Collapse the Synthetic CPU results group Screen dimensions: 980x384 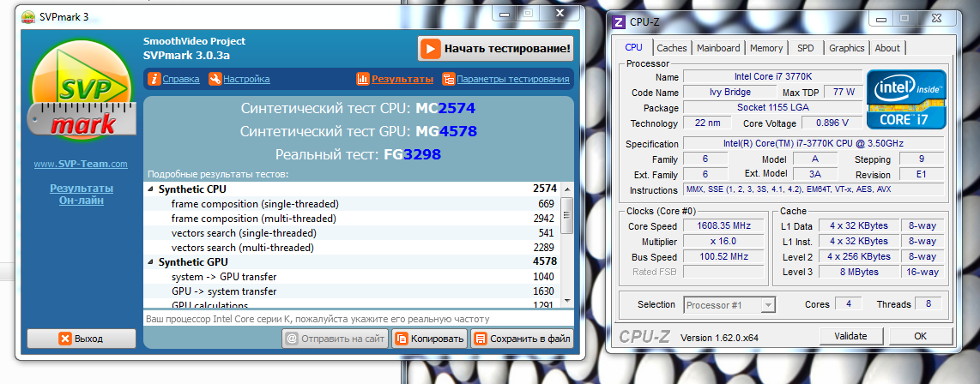(151, 189)
